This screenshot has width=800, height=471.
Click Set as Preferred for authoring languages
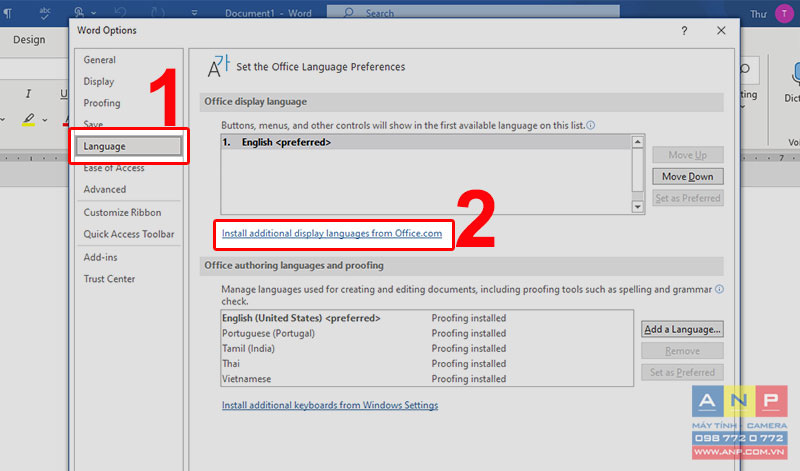tap(682, 373)
